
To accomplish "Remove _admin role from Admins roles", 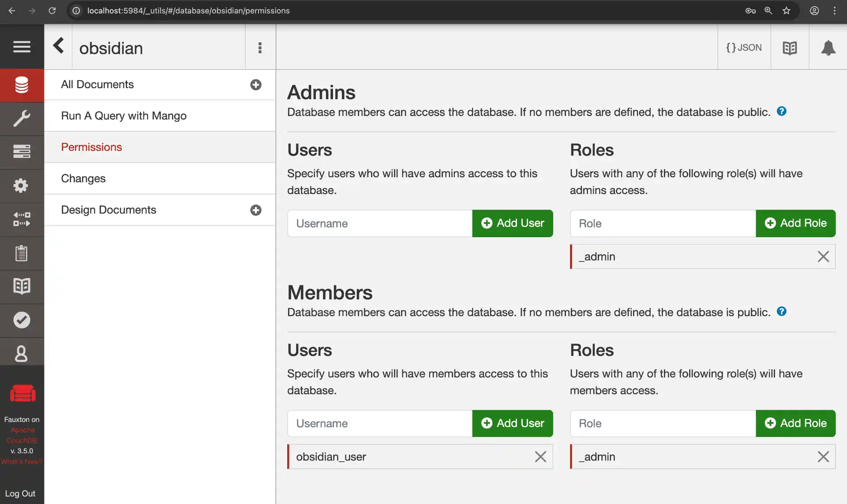I will pos(823,257).
